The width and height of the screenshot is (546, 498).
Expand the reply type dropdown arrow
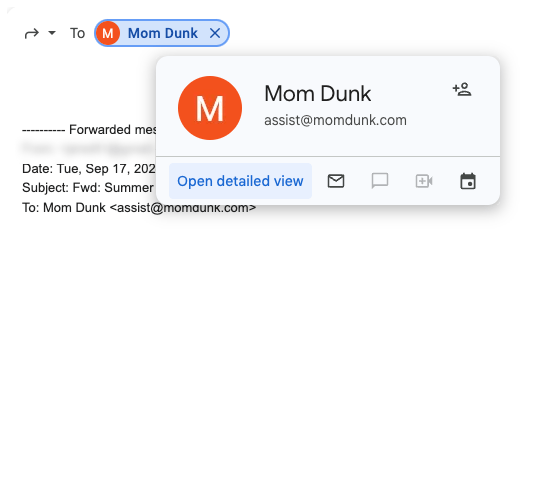click(x=52, y=33)
